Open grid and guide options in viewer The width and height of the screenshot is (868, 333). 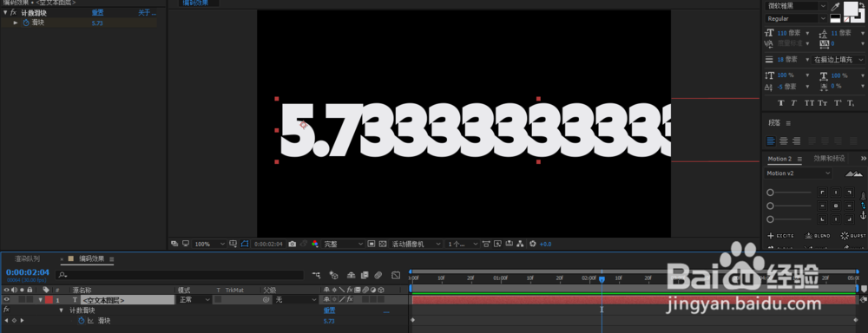pyautogui.click(x=233, y=244)
